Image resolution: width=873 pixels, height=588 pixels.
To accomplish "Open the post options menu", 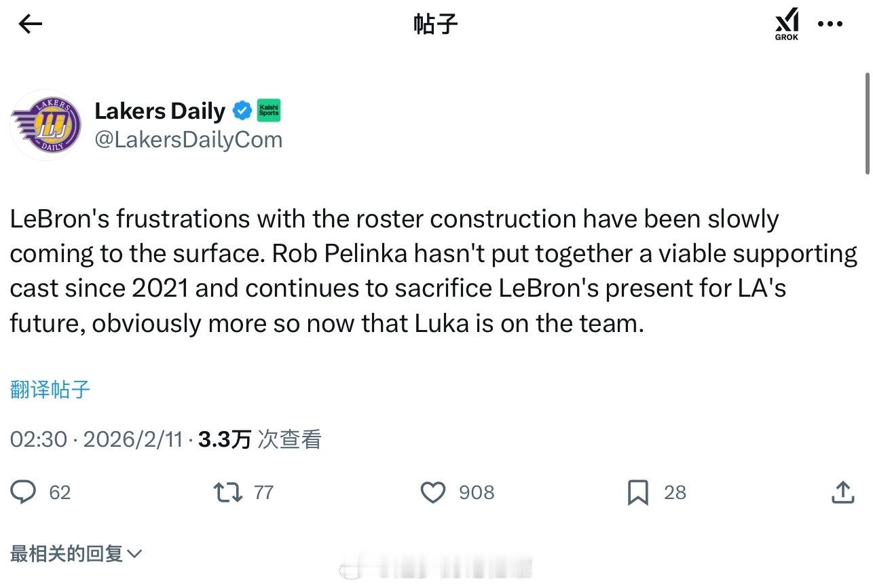I will (830, 23).
